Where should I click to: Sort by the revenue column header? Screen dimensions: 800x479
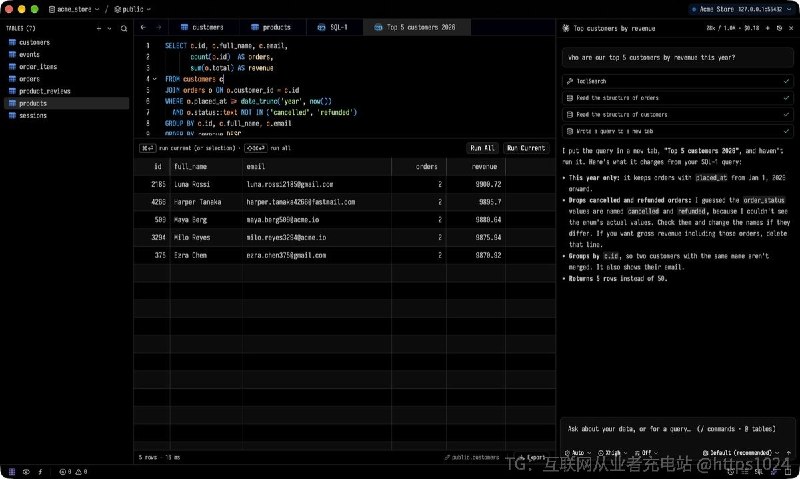coord(476,167)
